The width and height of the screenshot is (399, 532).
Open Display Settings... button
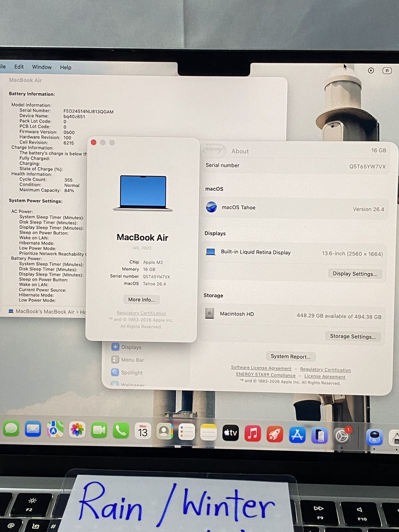(355, 274)
